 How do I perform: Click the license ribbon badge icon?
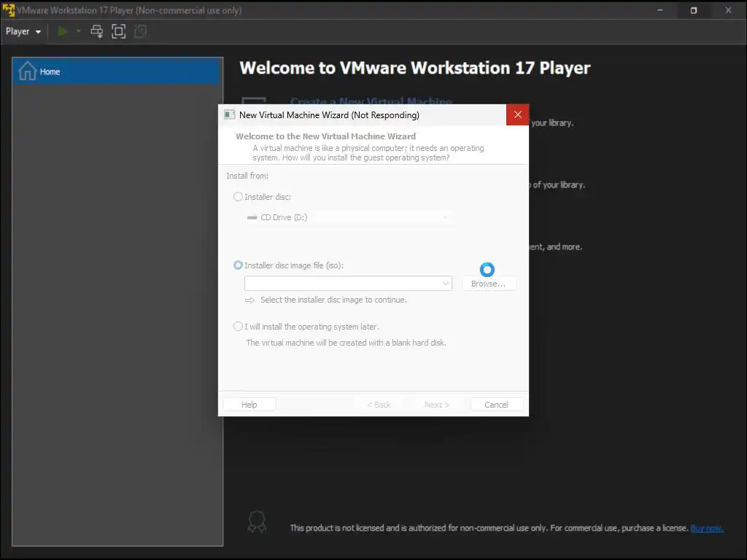[257, 521]
